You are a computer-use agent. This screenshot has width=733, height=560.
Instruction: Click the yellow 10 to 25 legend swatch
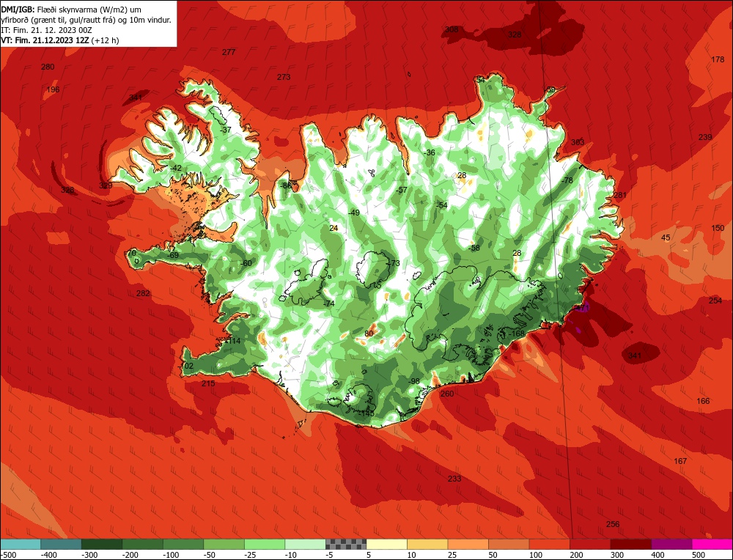tap(427, 544)
